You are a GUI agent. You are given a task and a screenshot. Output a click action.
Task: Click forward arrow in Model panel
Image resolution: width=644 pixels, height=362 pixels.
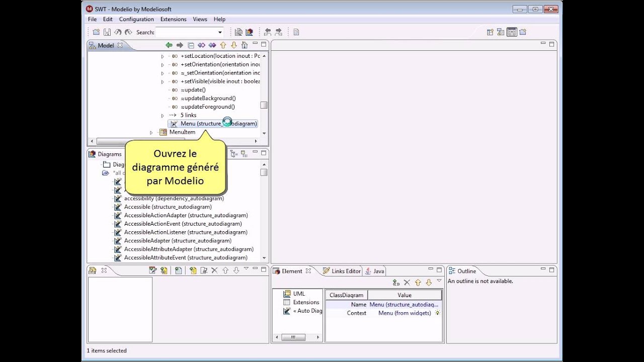click(180, 45)
